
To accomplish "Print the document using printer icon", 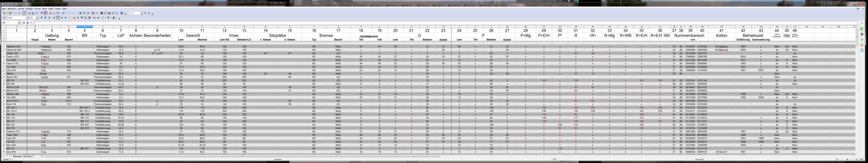I will point(33,13).
